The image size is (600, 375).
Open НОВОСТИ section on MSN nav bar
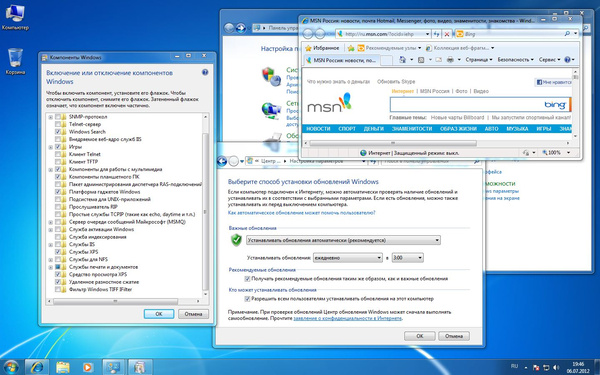(318, 129)
